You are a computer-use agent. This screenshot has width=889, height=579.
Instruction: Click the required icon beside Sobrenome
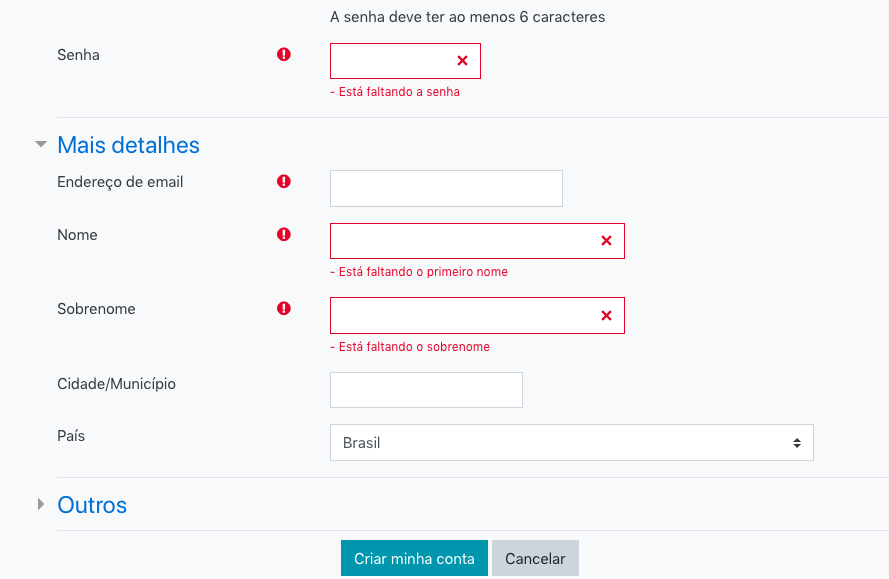[283, 308]
